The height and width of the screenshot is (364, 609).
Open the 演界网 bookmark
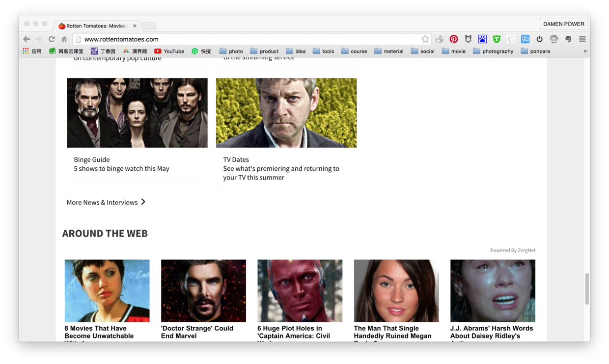[135, 51]
